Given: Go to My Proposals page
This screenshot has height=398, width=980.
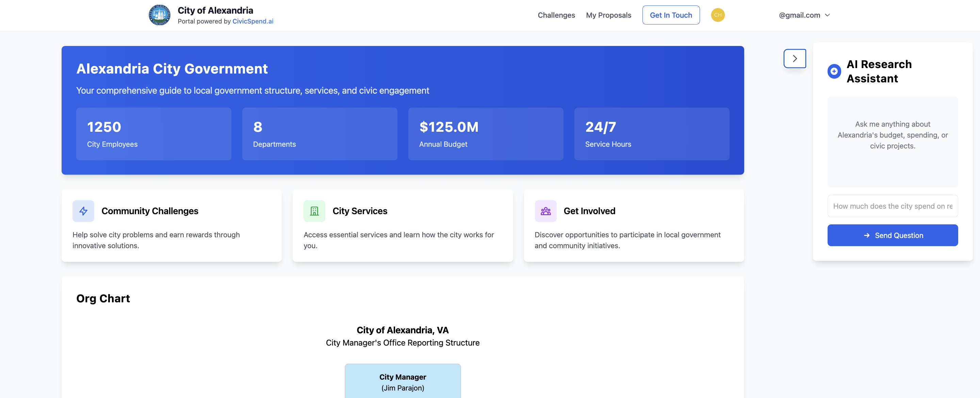Looking at the screenshot, I should click(x=608, y=15).
